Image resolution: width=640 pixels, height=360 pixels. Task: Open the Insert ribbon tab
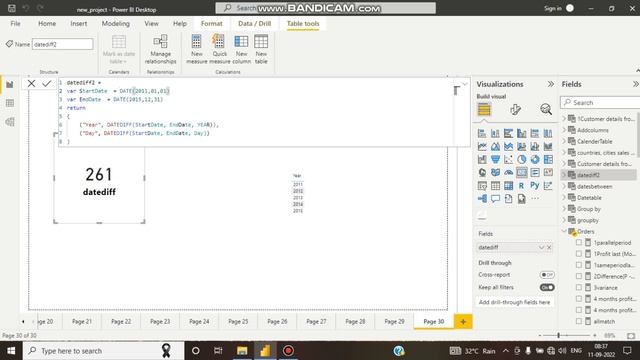click(x=78, y=24)
